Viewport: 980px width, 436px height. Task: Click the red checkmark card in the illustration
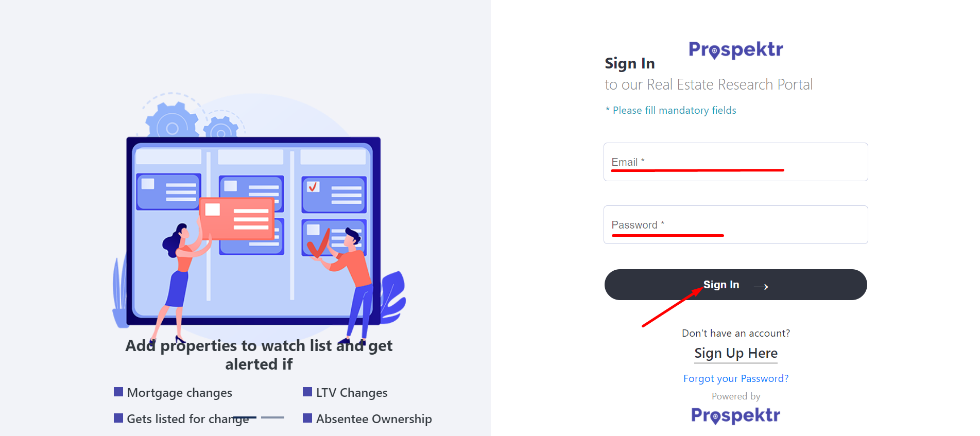tap(334, 195)
